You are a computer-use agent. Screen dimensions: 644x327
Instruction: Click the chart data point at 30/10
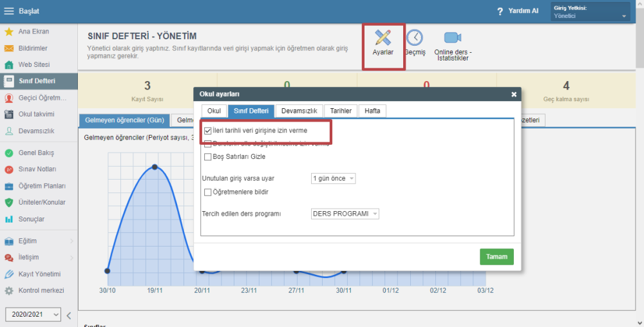click(x=107, y=271)
